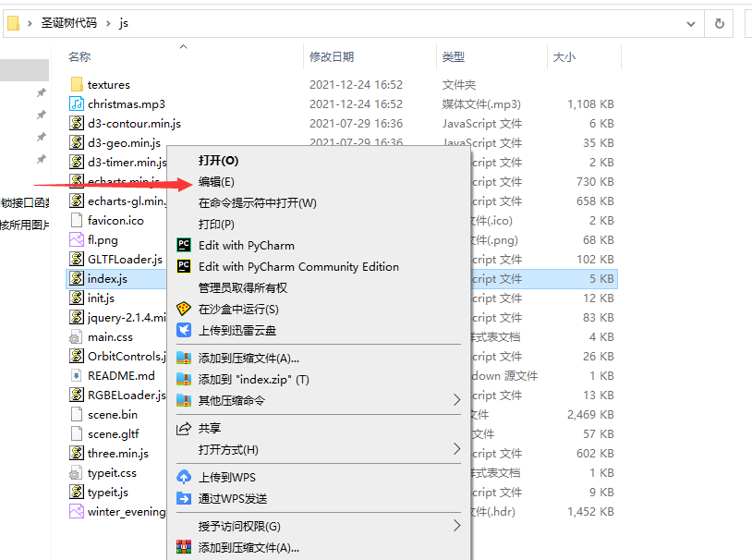This screenshot has width=752, height=560.
Task: Click the jquery-2.1.4 file icon
Action: click(77, 317)
